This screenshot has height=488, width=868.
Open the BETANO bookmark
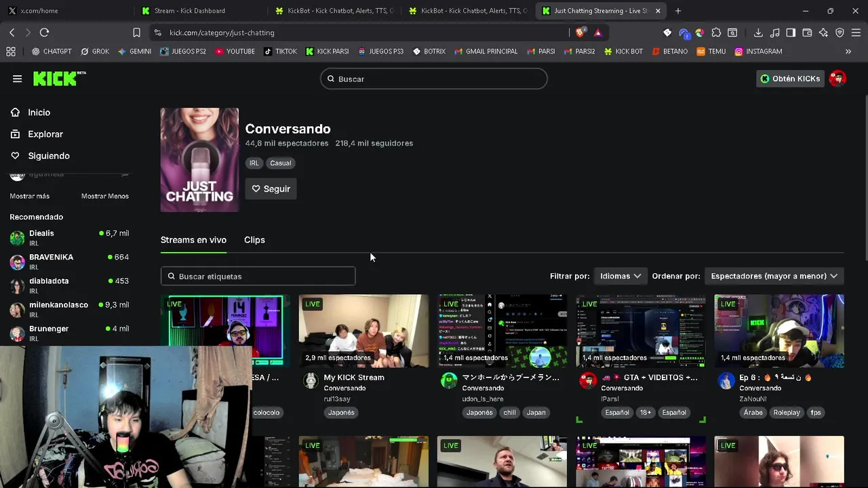point(670,52)
